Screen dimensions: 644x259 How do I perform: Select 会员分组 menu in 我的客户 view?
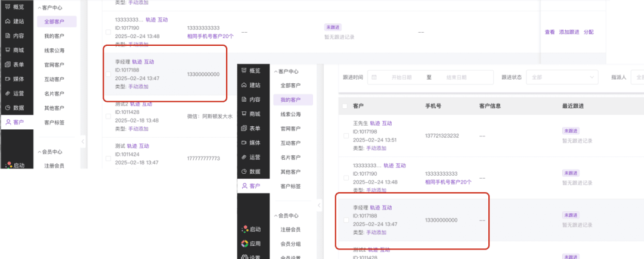click(291, 244)
